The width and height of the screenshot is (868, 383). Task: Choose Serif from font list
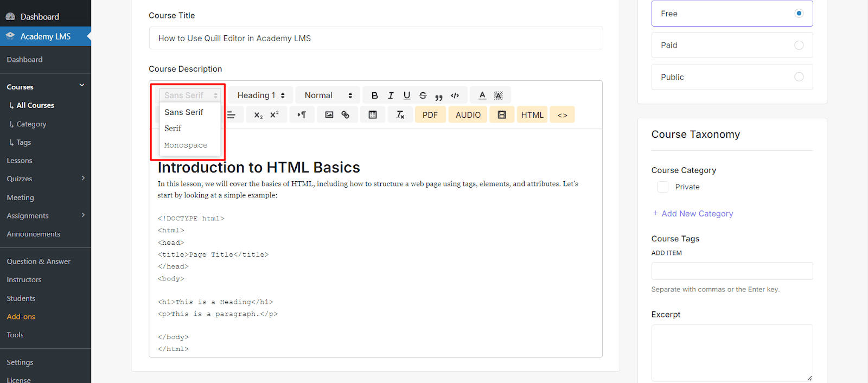click(x=173, y=129)
